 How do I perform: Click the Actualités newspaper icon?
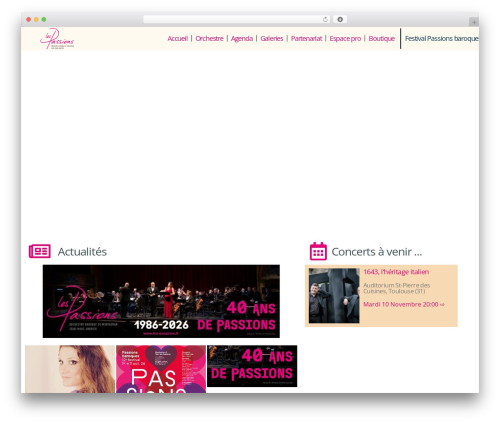pos(40,251)
